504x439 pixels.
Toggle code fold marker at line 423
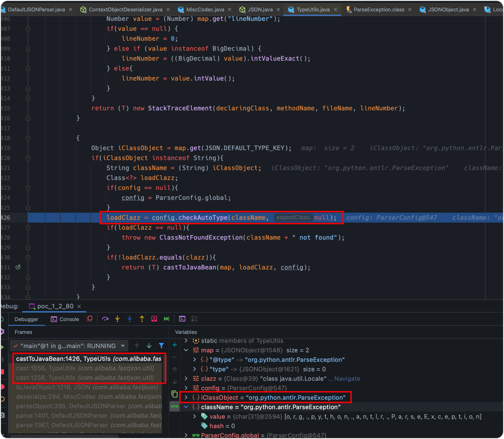click(28, 188)
